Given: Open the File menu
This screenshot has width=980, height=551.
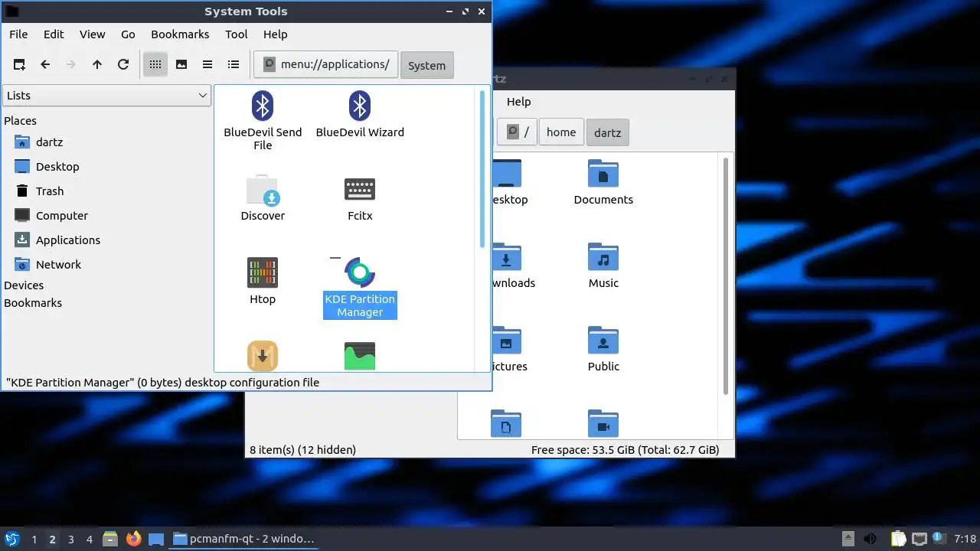Looking at the screenshot, I should pyautogui.click(x=18, y=34).
